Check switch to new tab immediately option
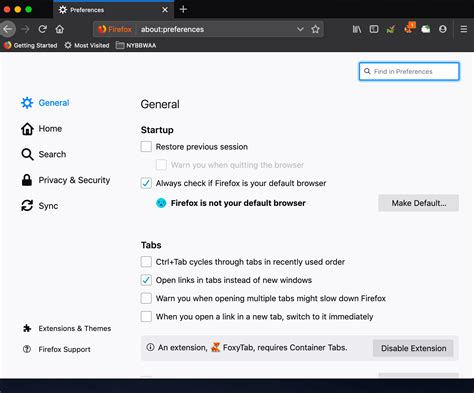Image resolution: width=474 pixels, height=393 pixels. click(x=146, y=316)
